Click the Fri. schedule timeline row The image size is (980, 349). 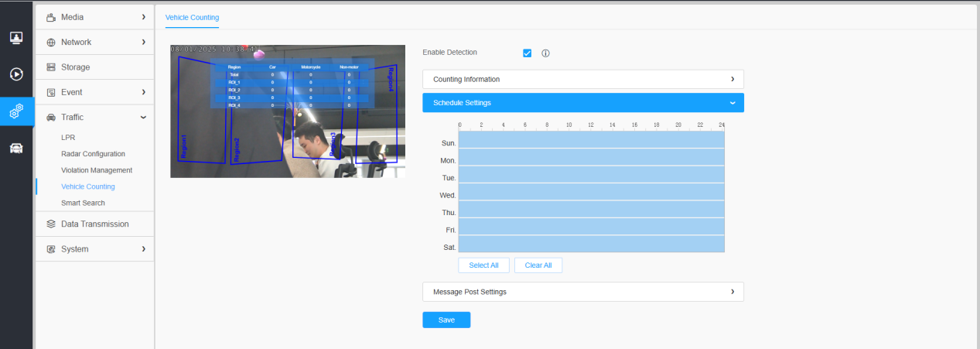click(x=592, y=226)
